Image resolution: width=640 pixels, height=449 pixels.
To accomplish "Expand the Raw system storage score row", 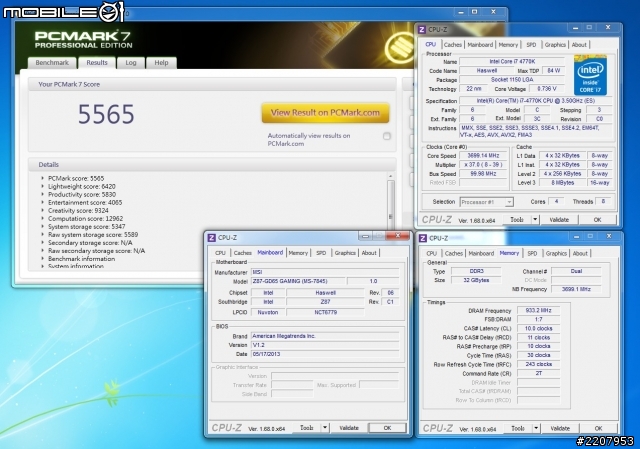I will coord(42,235).
